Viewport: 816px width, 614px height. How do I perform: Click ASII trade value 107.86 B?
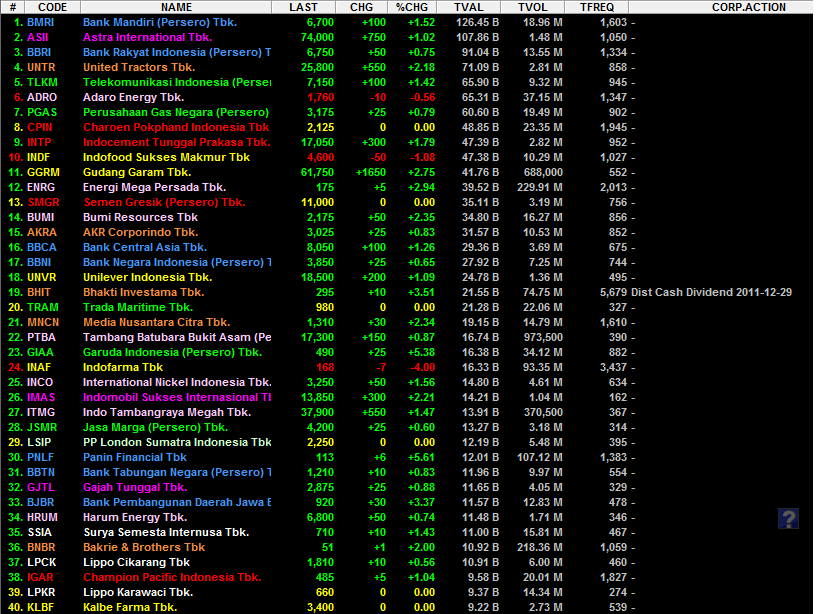point(478,37)
